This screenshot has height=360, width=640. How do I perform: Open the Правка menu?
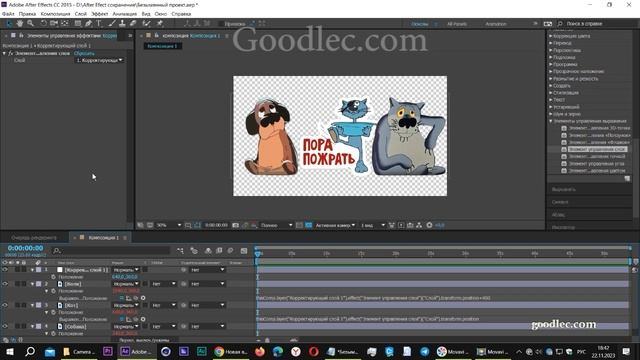[x=27, y=14]
